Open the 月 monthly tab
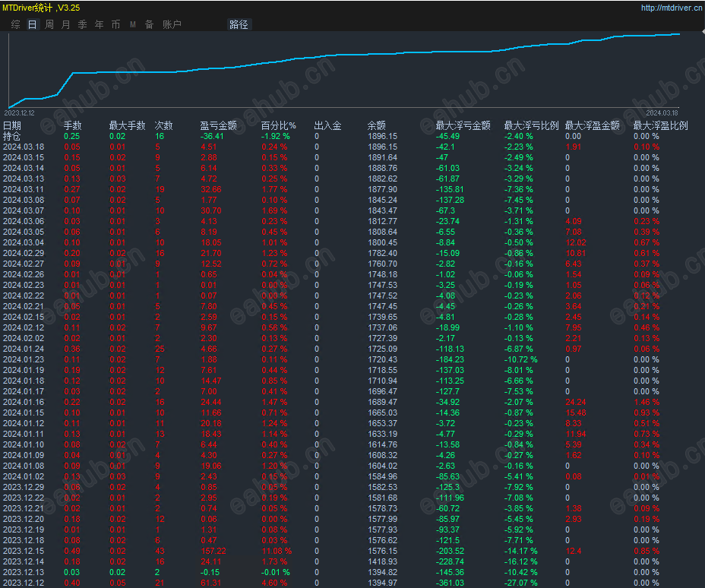Screen dimensions: 705x588 pyautogui.click(x=65, y=24)
